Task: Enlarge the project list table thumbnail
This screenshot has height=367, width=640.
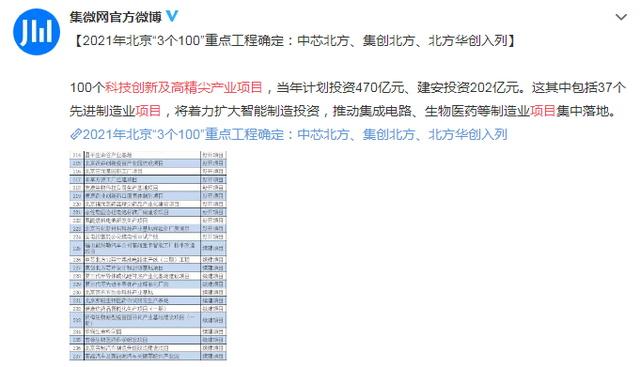Action: coord(148,256)
